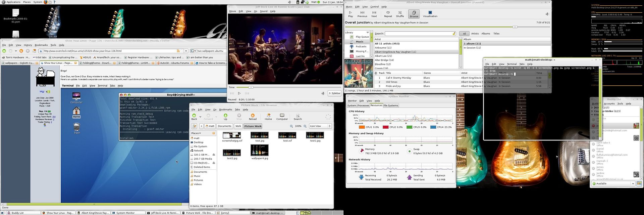Image resolution: width=644 pixels, height=215 pixels.
Task: Go to Home in File Browser toolbar
Action: 268,117
